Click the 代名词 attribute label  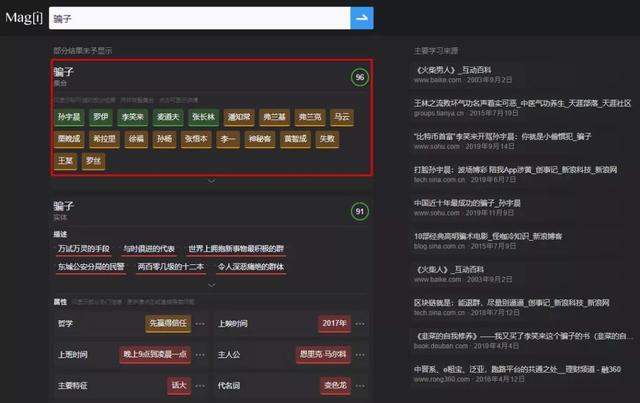coord(229,385)
